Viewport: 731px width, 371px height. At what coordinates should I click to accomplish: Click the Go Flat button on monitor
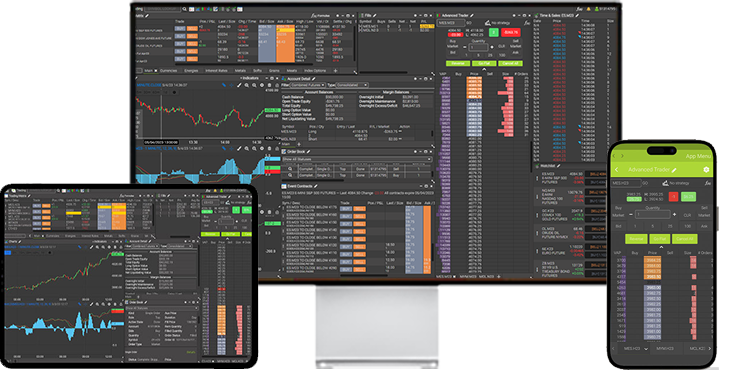pyautogui.click(x=484, y=63)
